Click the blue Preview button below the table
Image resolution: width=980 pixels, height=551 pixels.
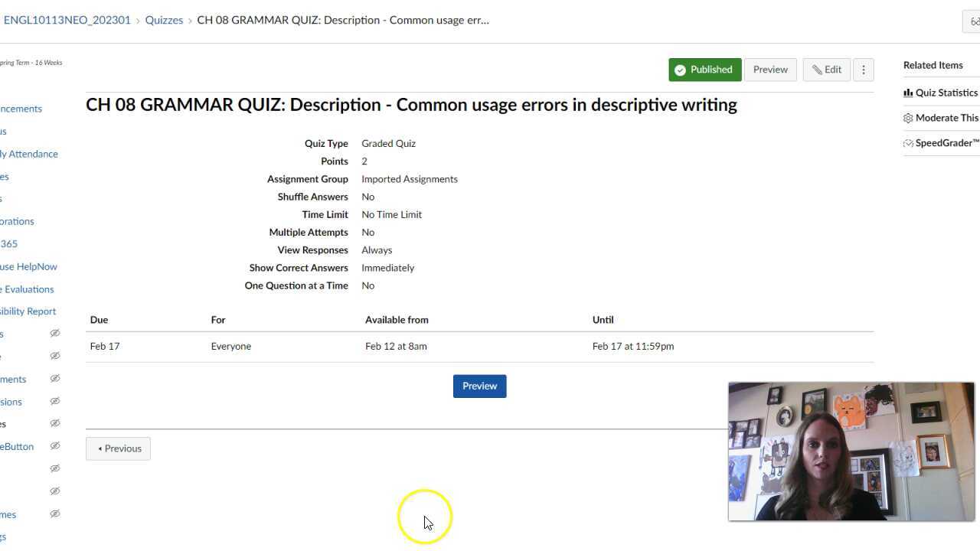click(479, 386)
